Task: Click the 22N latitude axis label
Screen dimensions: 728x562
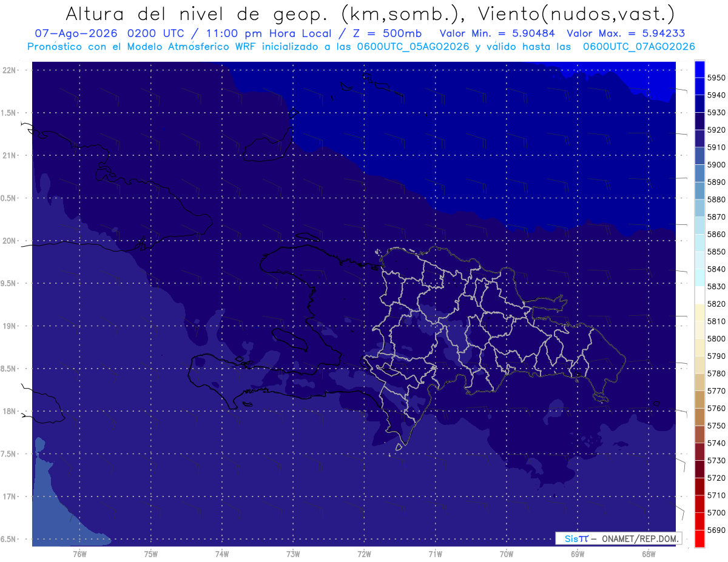Action: pos(10,70)
